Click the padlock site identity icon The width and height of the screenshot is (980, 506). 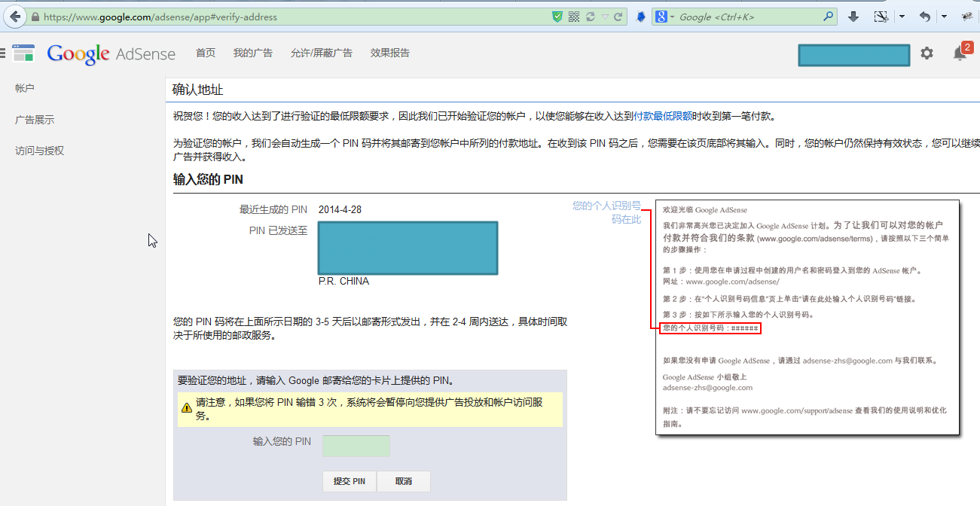(x=35, y=16)
